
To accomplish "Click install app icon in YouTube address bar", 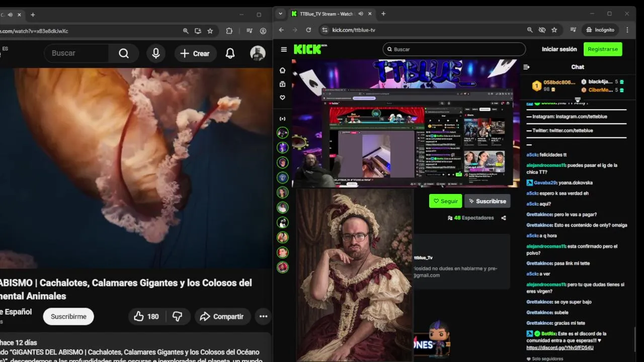I will coord(198,31).
